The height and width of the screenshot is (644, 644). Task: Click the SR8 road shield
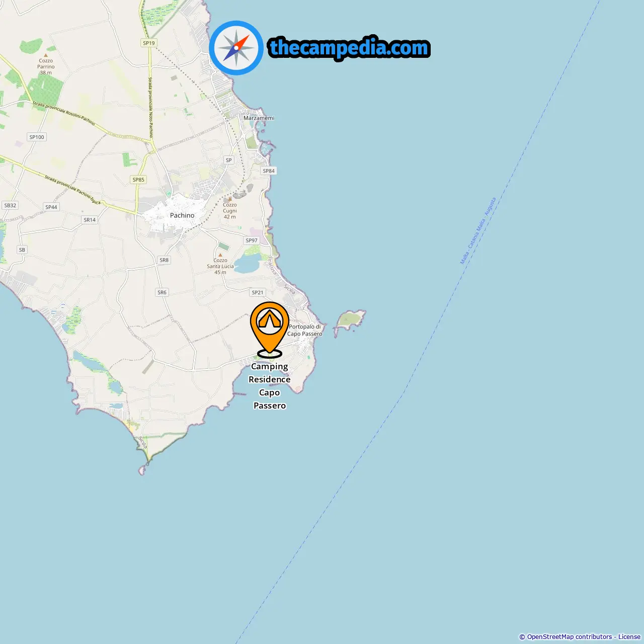pyautogui.click(x=164, y=260)
